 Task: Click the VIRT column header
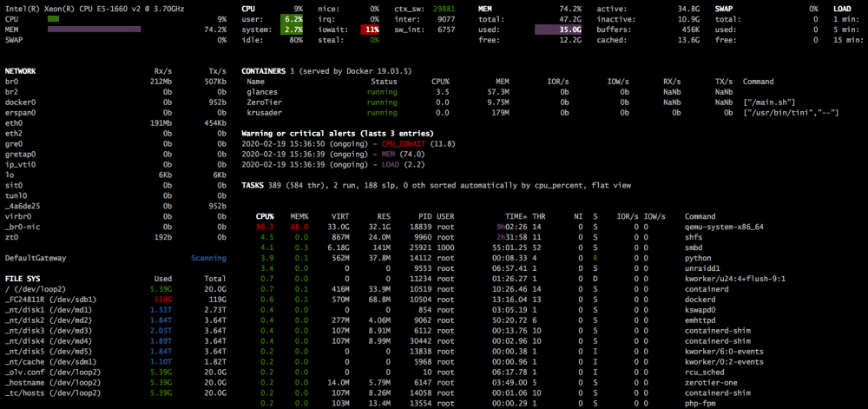pyautogui.click(x=340, y=216)
